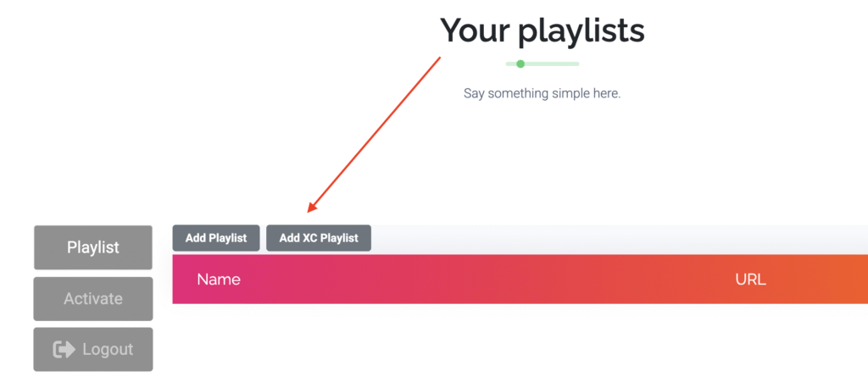Click the Logout arrow icon

tap(64, 349)
